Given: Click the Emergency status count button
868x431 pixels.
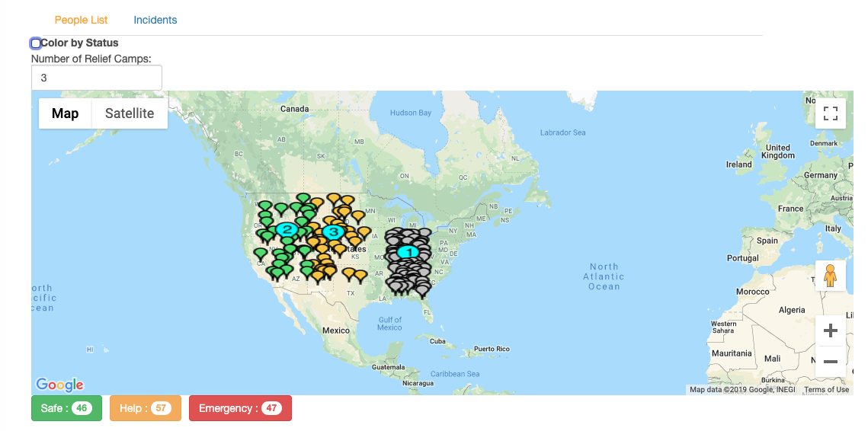Looking at the screenshot, I should 240,408.
